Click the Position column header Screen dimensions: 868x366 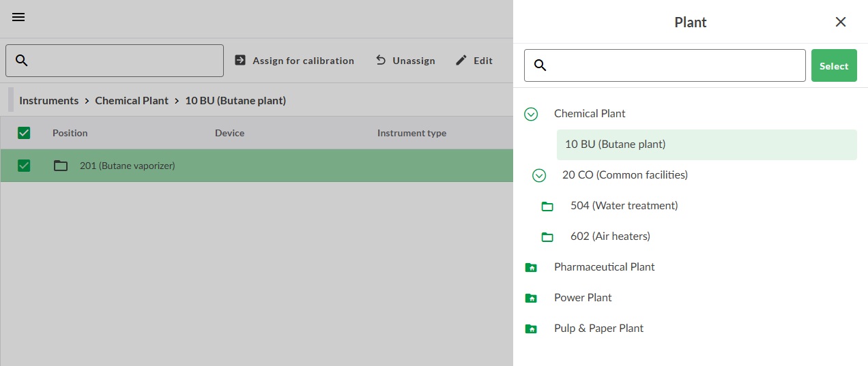(70, 133)
